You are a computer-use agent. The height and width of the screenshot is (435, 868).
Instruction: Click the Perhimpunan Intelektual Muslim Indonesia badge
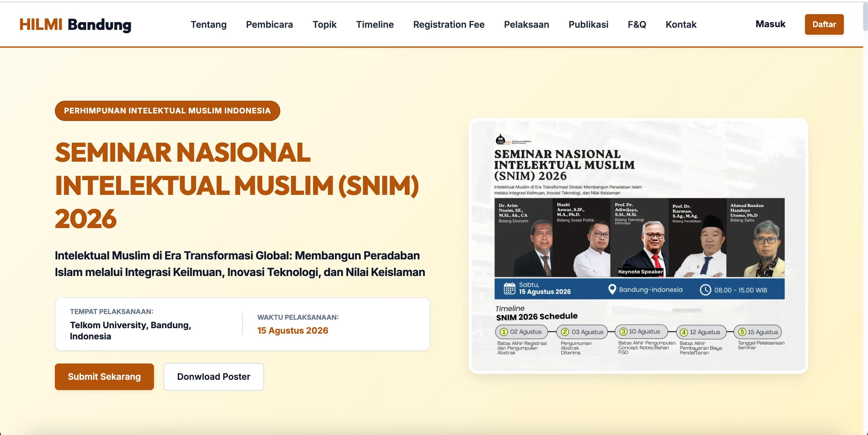tap(168, 111)
